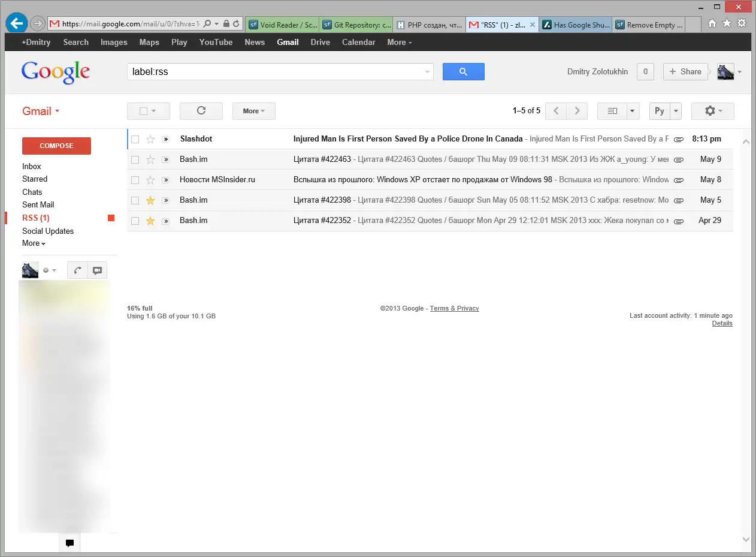756x557 pixels.
Task: Refresh the page from the address bar
Action: click(237, 24)
